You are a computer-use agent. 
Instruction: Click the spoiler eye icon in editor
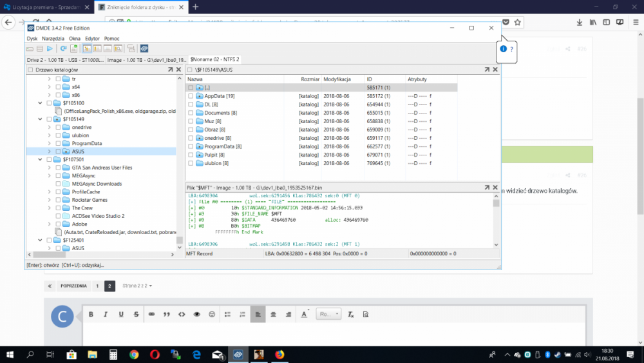coord(197,314)
